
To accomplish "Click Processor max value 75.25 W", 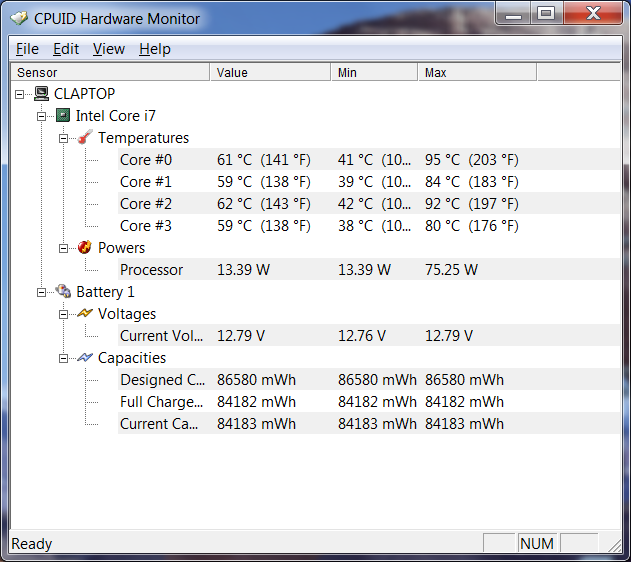I will coord(452,270).
